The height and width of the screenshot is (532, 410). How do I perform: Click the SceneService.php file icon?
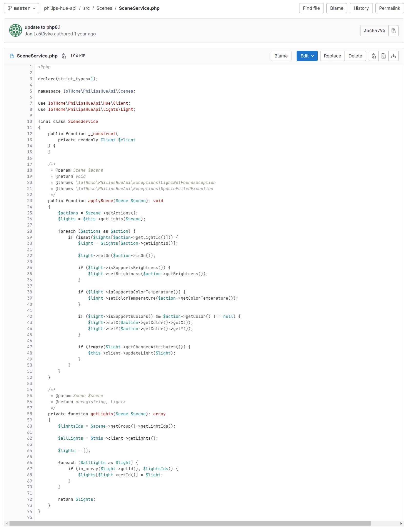pos(12,56)
